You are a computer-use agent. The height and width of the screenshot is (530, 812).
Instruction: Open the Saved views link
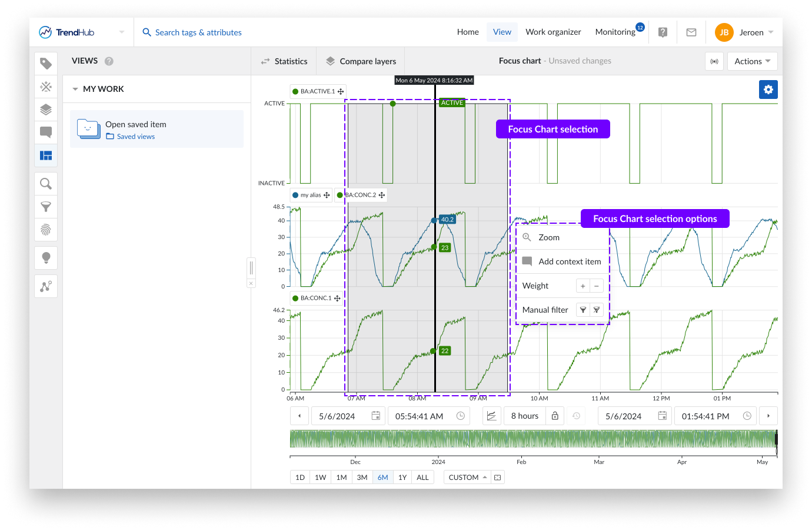(135, 137)
